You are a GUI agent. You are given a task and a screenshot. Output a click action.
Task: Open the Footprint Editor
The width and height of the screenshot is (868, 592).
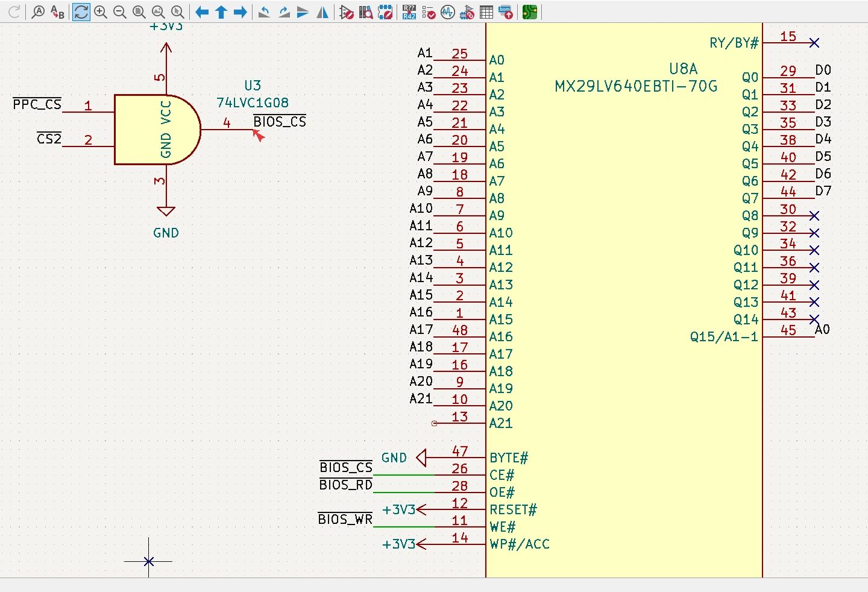click(x=385, y=12)
